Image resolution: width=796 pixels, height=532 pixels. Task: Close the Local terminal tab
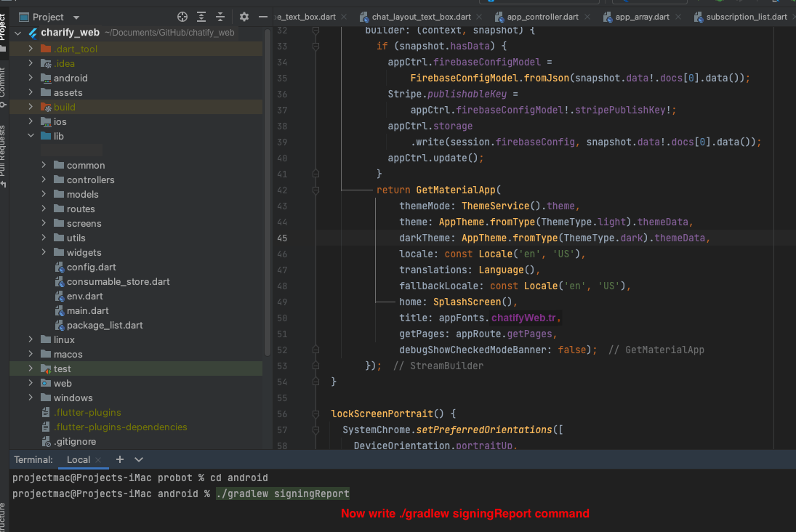click(x=100, y=460)
